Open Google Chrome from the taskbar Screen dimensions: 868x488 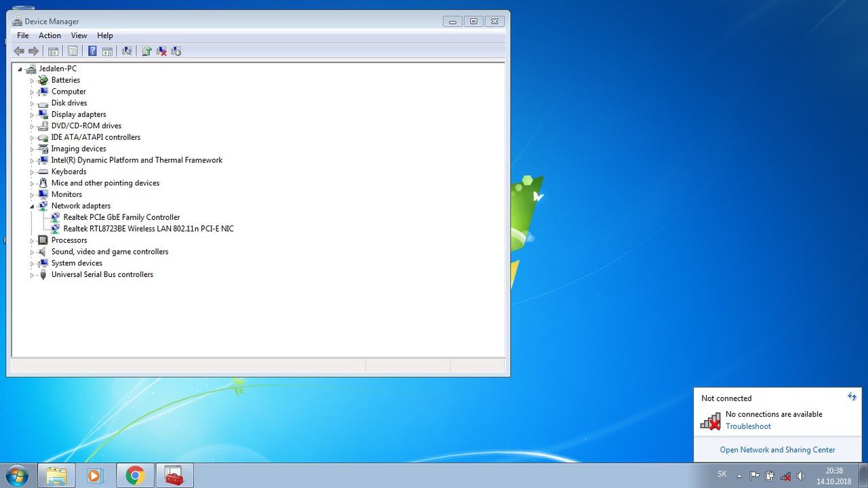click(x=135, y=475)
